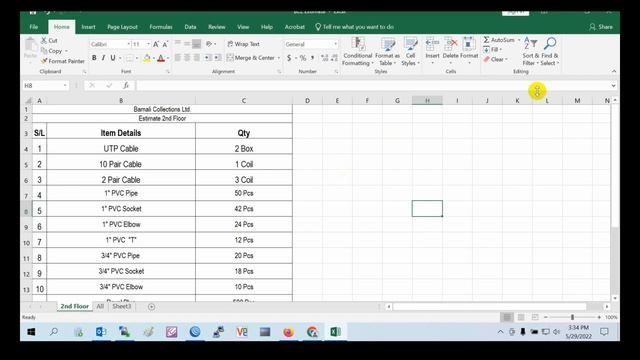
Task: Open Find & Select magnifier
Action: (550, 51)
